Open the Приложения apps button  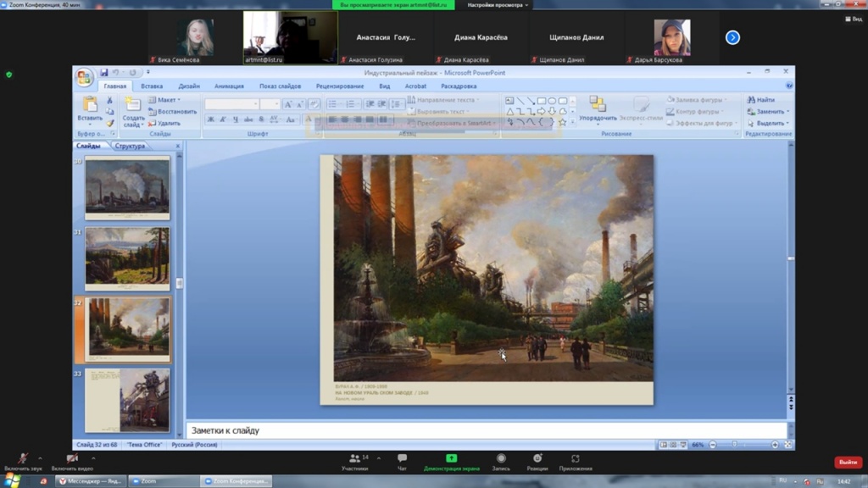(x=576, y=458)
